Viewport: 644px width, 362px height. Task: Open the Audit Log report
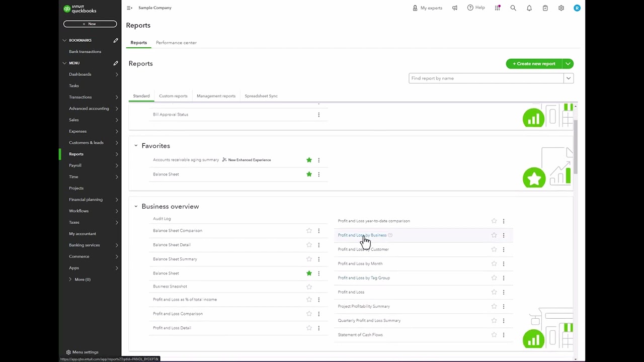point(162,219)
